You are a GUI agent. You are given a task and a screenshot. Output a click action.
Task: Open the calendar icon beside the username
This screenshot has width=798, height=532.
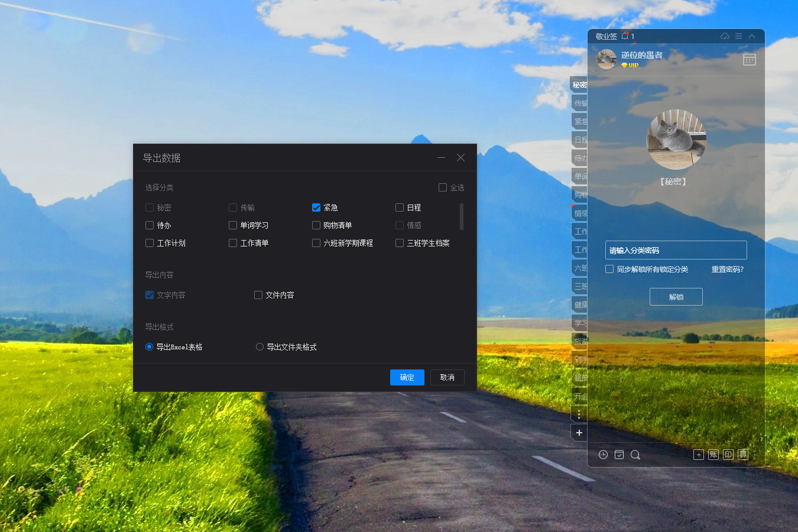tap(749, 59)
